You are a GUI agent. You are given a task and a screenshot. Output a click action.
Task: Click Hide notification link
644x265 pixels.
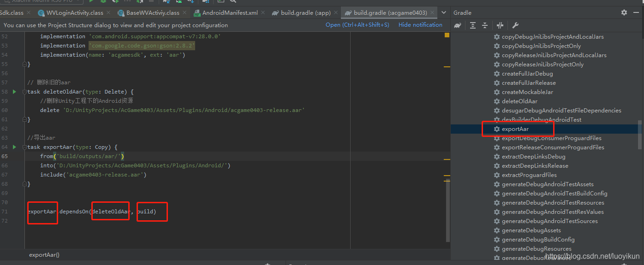[420, 25]
